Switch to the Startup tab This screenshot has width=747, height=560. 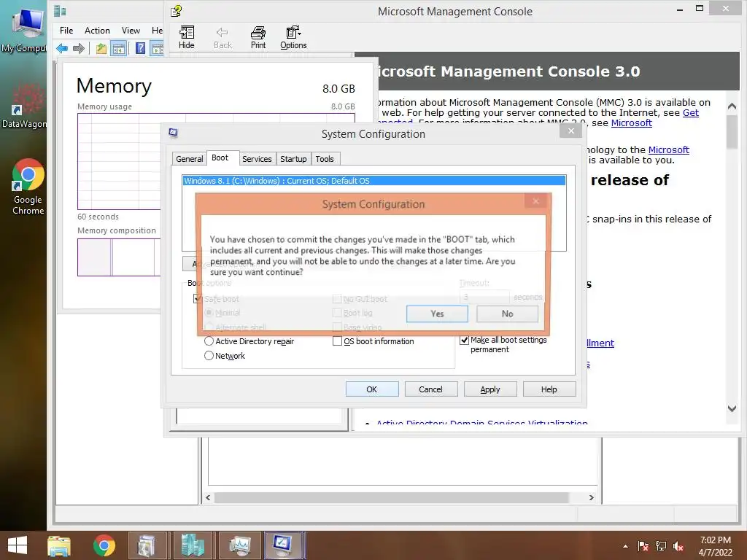[x=293, y=158]
